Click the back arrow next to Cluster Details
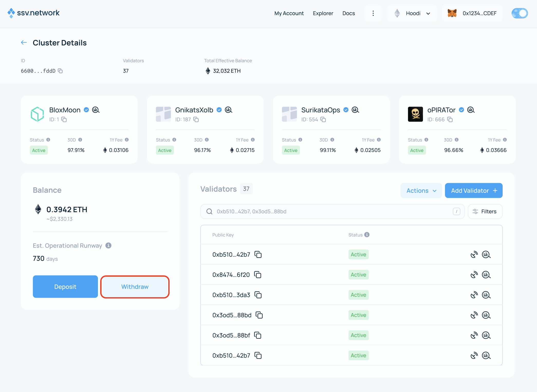Screen dimensions: 537x392 tap(24, 42)
